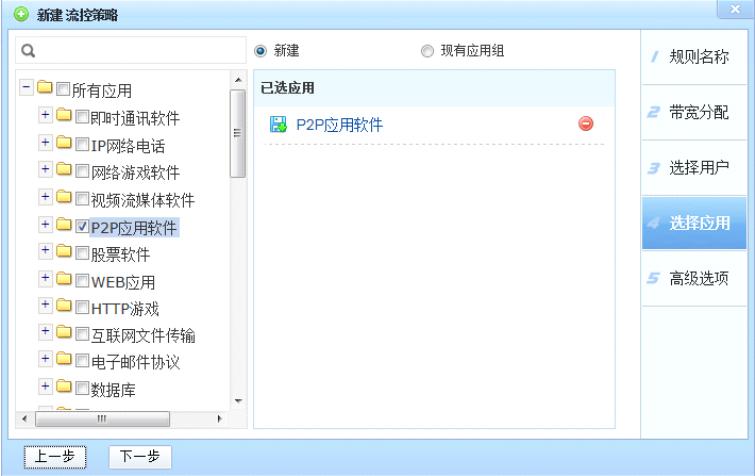Close the 新建流控策略 dialog
The height and width of the screenshot is (476, 755).
tap(735, 9)
